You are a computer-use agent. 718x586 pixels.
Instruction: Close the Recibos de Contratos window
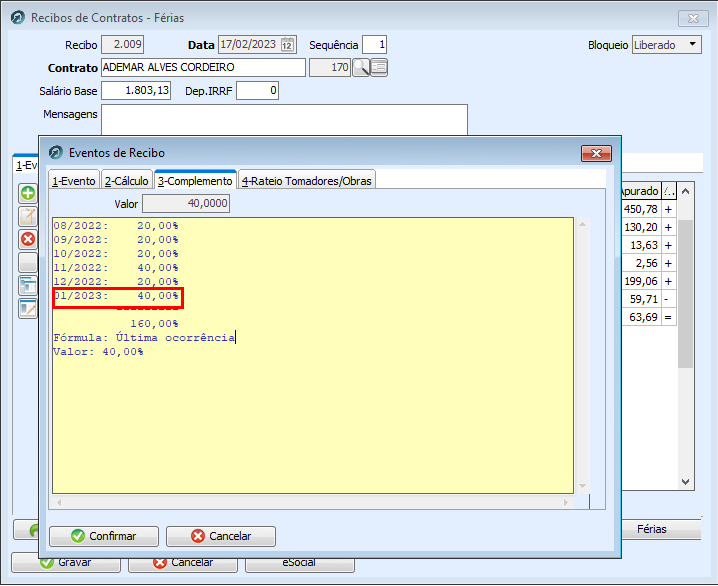(693, 18)
